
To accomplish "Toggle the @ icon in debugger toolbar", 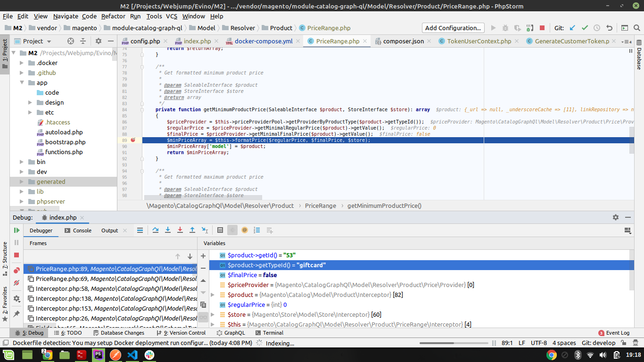I will (245, 230).
